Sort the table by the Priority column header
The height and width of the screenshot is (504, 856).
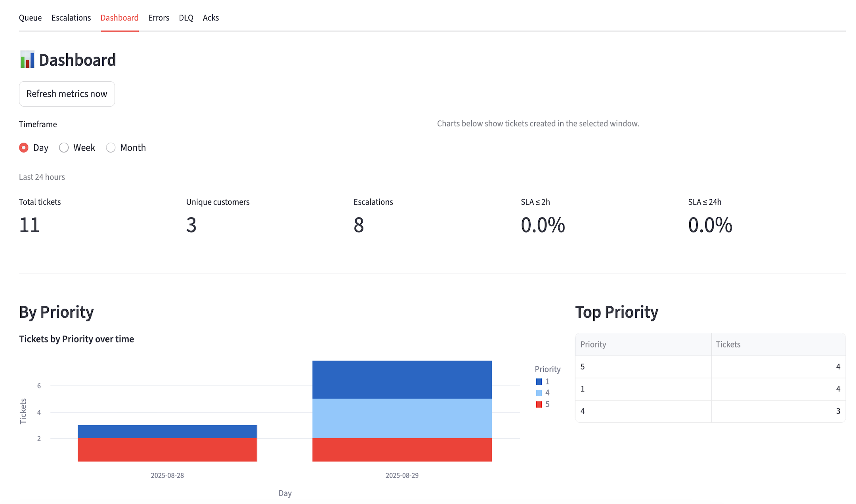tap(593, 344)
